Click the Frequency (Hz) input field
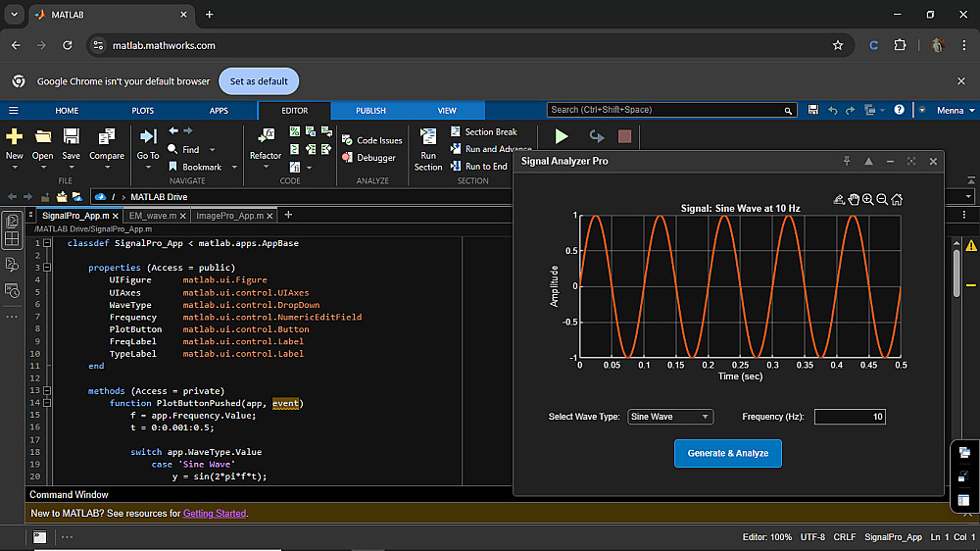The height and width of the screenshot is (551, 980). coord(849,417)
